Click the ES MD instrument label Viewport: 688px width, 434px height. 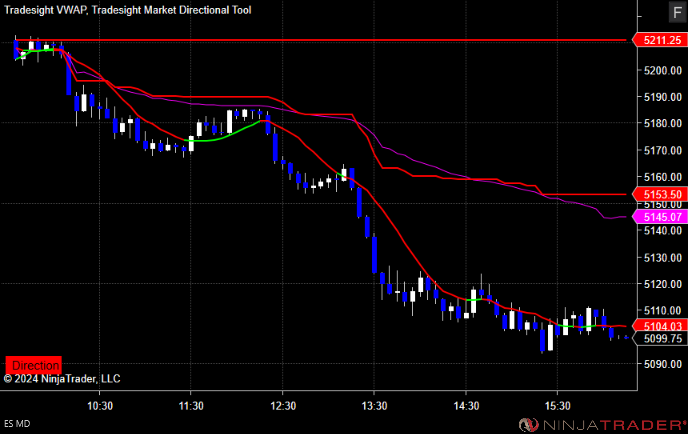tap(17, 423)
